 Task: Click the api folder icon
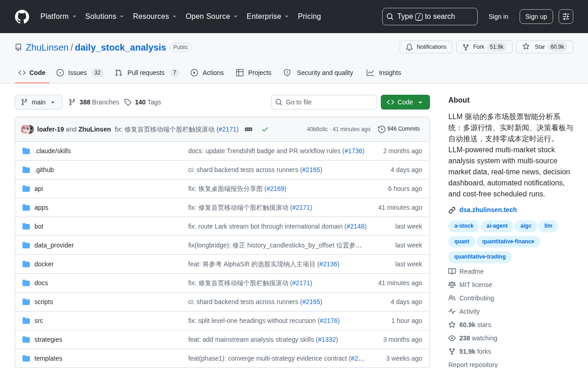coord(26,189)
